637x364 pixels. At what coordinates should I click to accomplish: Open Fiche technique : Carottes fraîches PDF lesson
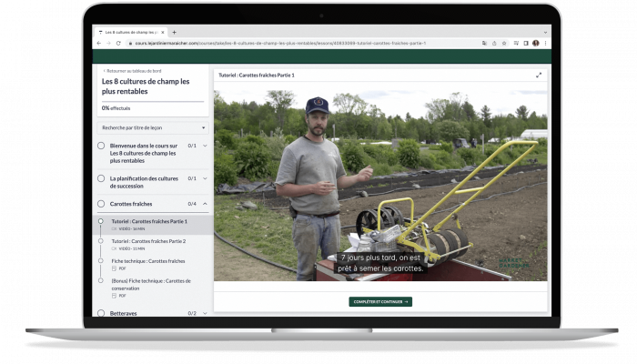[148, 261]
